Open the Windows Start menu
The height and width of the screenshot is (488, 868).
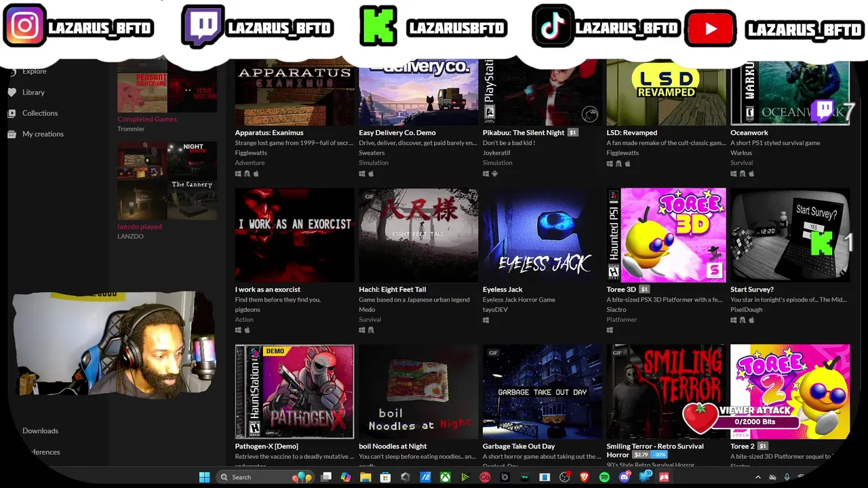click(204, 477)
